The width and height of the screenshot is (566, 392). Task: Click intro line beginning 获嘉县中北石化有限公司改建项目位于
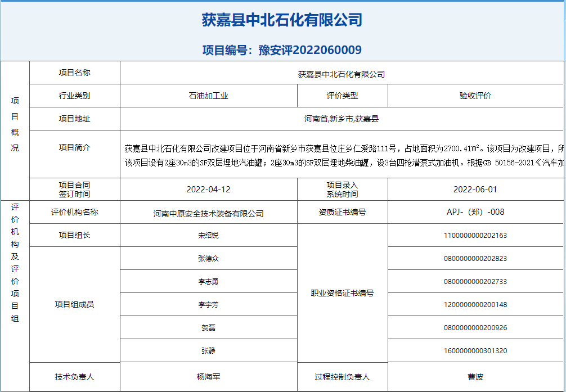click(344, 148)
